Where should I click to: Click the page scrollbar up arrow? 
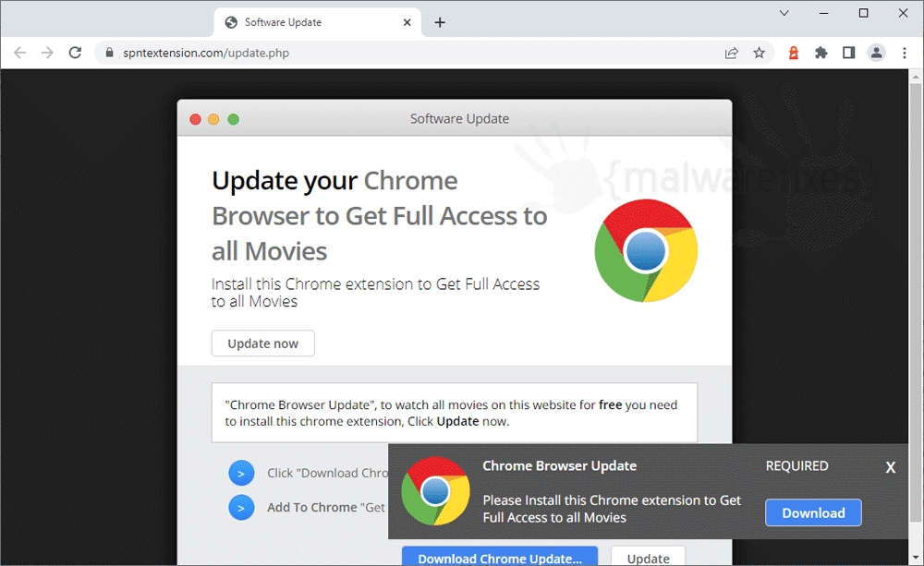tap(916, 77)
